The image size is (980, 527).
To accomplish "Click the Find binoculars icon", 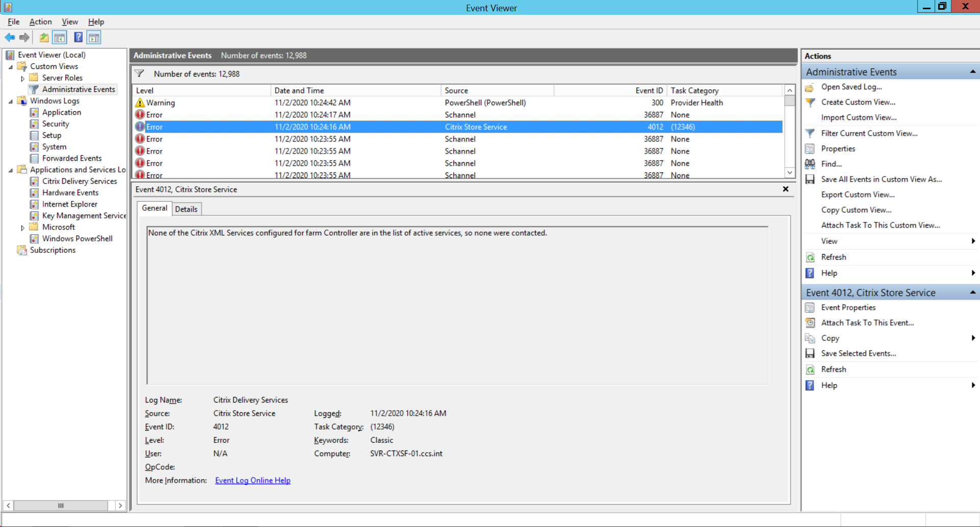I will (x=810, y=164).
